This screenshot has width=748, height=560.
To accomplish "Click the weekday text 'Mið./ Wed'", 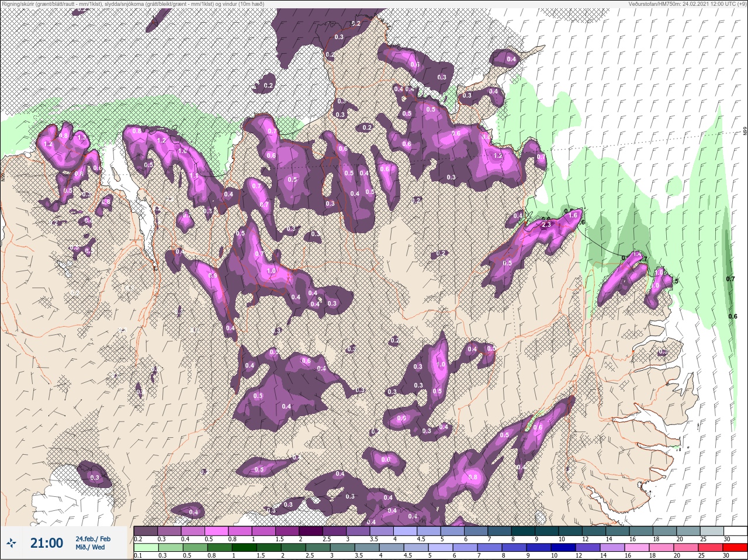I will tap(90, 547).
